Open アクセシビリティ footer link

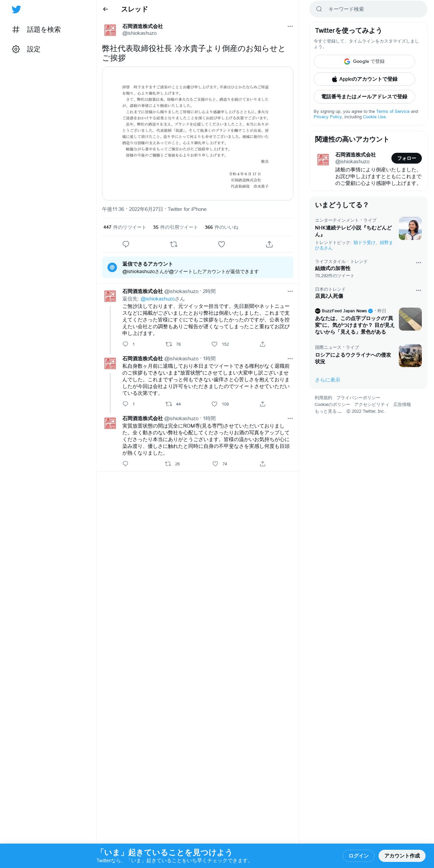[x=371, y=405]
